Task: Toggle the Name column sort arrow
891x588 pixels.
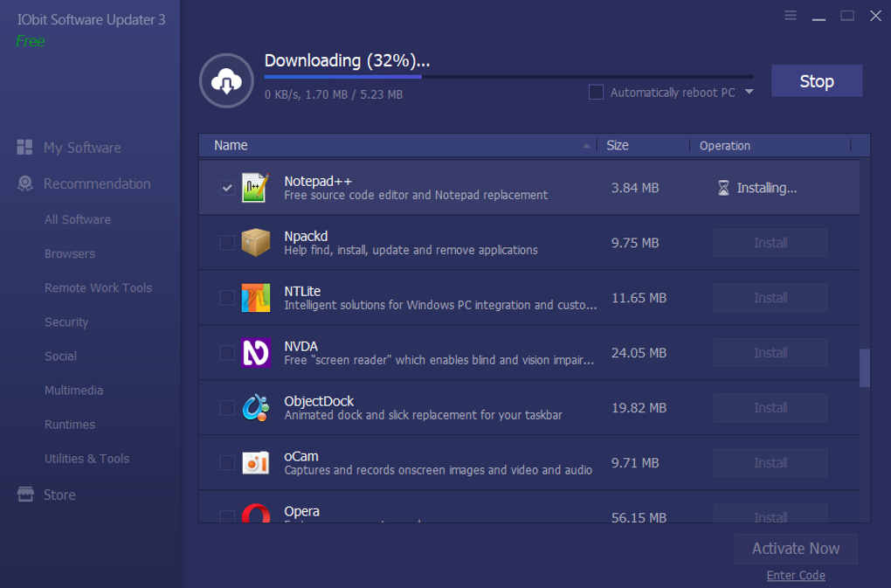Action: 586,146
